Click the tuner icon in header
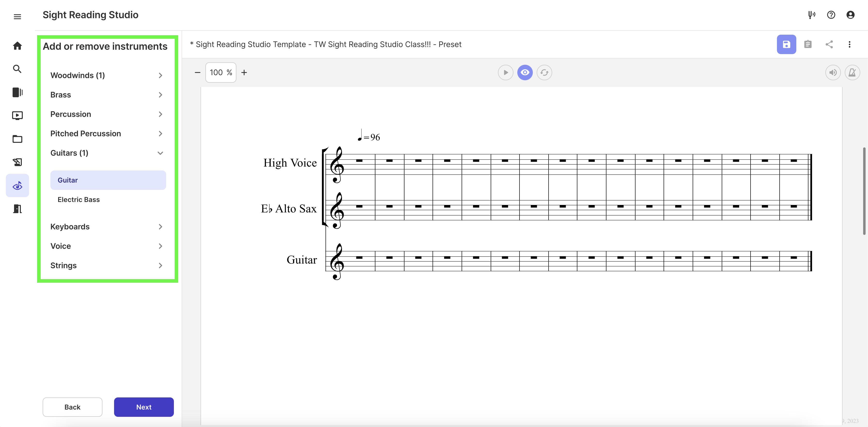The width and height of the screenshot is (868, 427). [811, 15]
